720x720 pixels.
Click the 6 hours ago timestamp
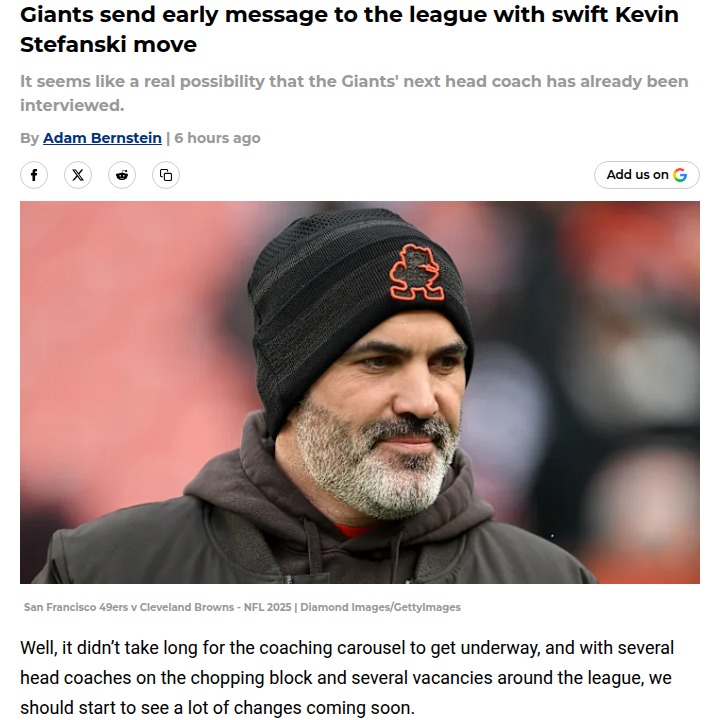tap(217, 138)
